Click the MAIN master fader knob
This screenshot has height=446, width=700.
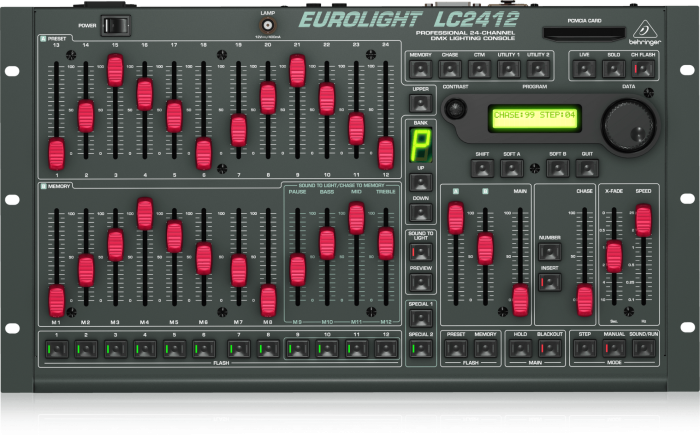[x=520, y=300]
